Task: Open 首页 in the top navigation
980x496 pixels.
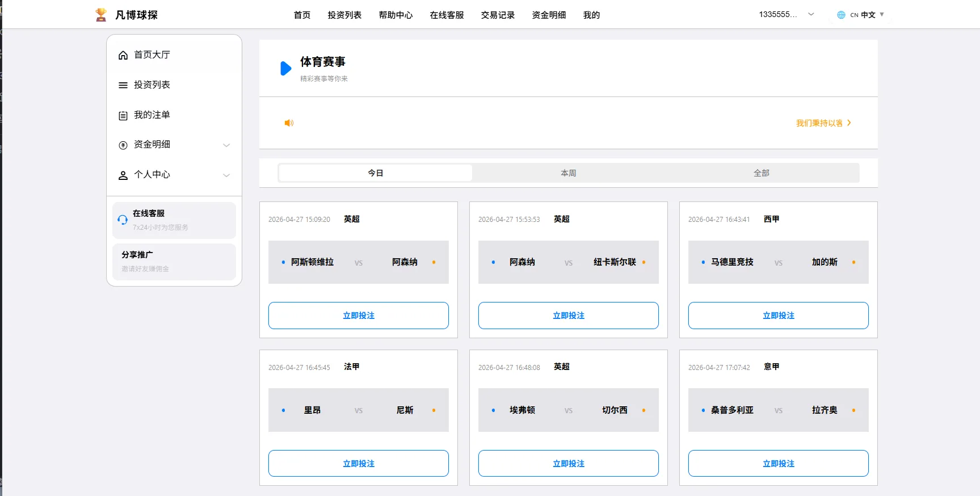Action: pos(302,15)
